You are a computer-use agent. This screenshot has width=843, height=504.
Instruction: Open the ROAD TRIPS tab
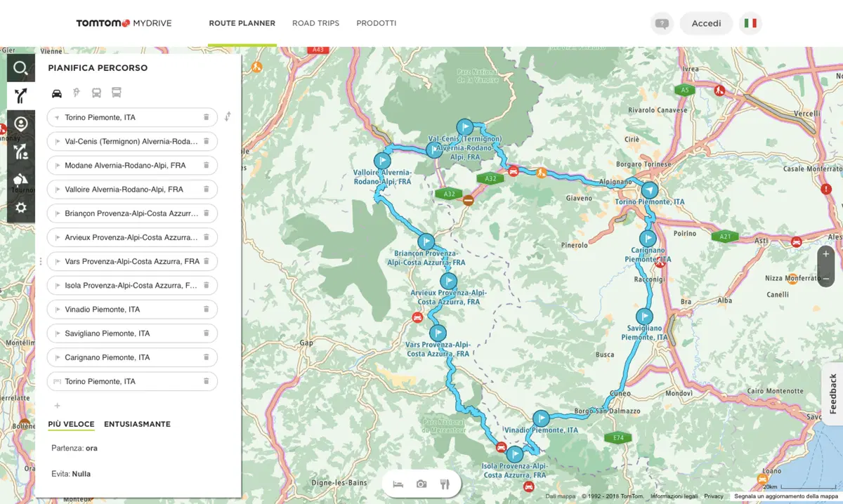316,23
